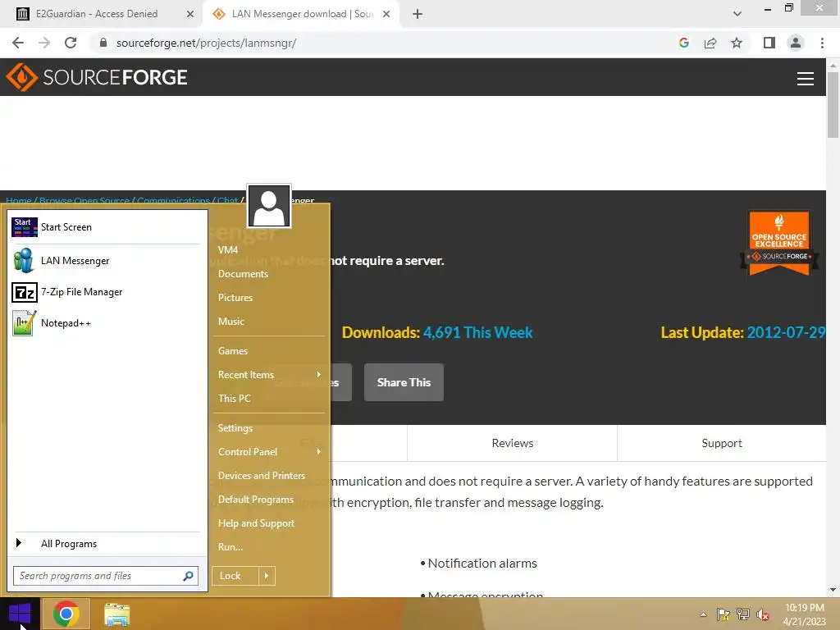The width and height of the screenshot is (840, 630).
Task: Reload the SourceForge page
Action: pos(71,43)
